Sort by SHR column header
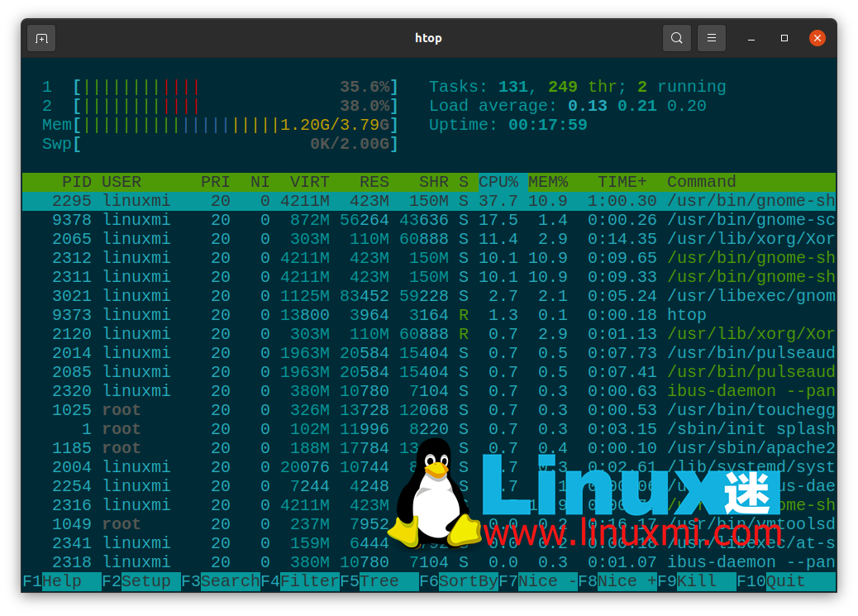This screenshot has height=616, width=858. click(x=434, y=182)
